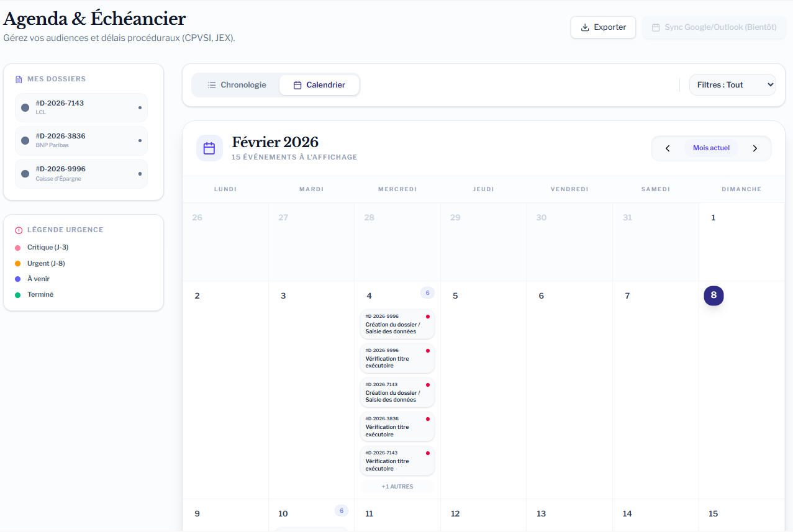Click the document icon next to MES DOSSIERS
The width and height of the screenshot is (793, 532).
[17, 78]
